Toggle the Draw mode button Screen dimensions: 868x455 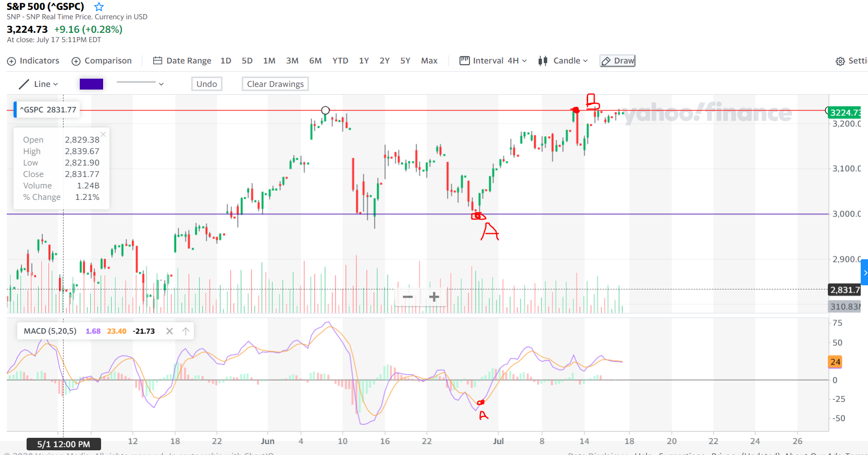(617, 61)
